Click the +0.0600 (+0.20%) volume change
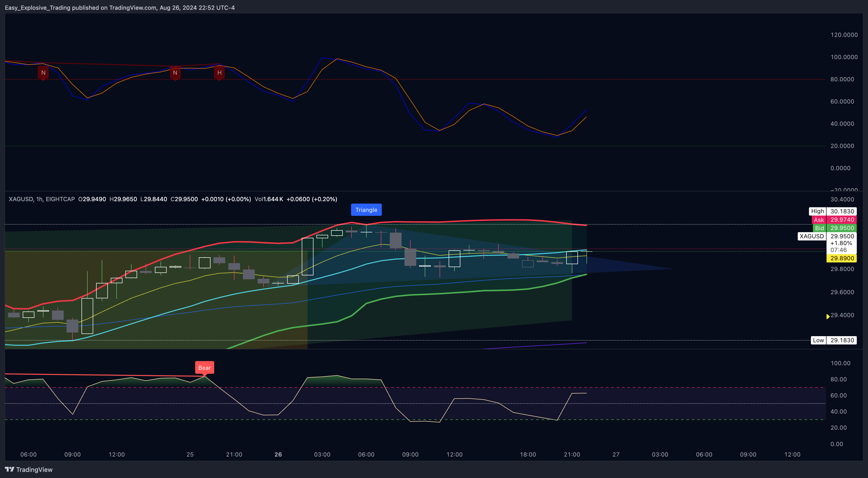Viewport: 868px width, 478px height. click(x=312, y=199)
